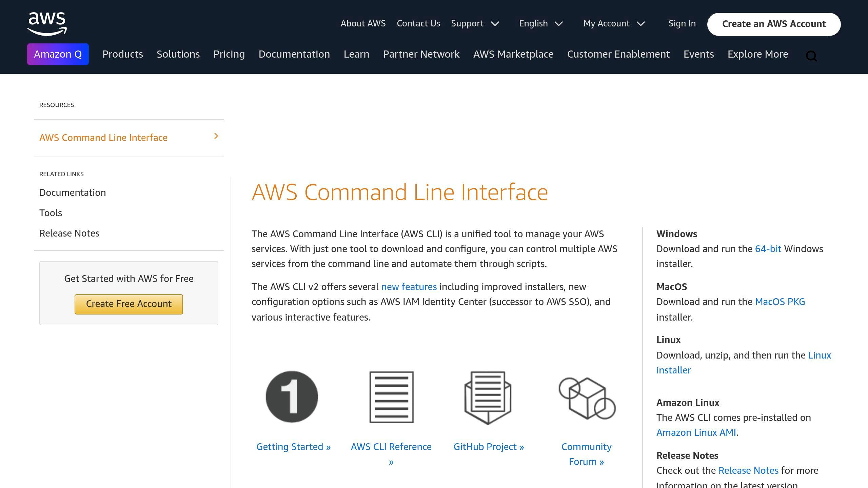Click About AWS link
This screenshot has height=488, width=868.
pyautogui.click(x=363, y=23)
